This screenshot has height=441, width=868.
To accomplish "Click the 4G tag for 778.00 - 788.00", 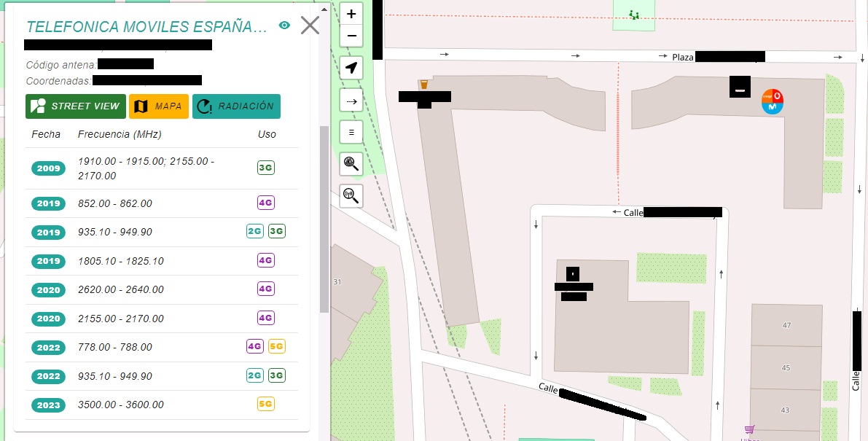I will coord(254,347).
